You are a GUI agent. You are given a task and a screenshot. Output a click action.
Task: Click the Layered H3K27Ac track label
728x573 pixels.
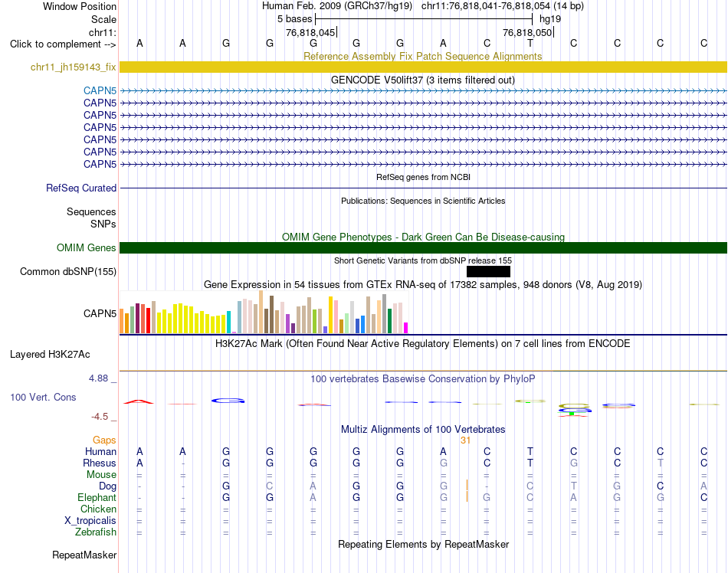click(x=50, y=355)
